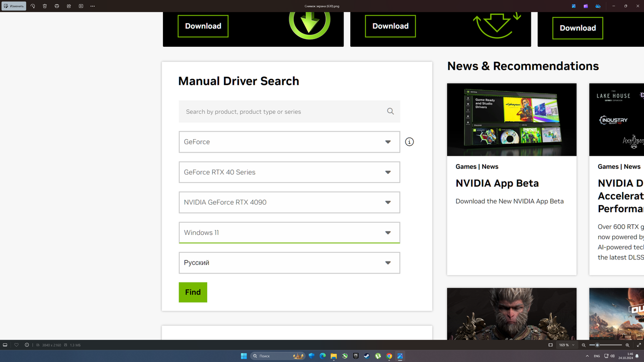Click the rightmost Download button

point(578,28)
